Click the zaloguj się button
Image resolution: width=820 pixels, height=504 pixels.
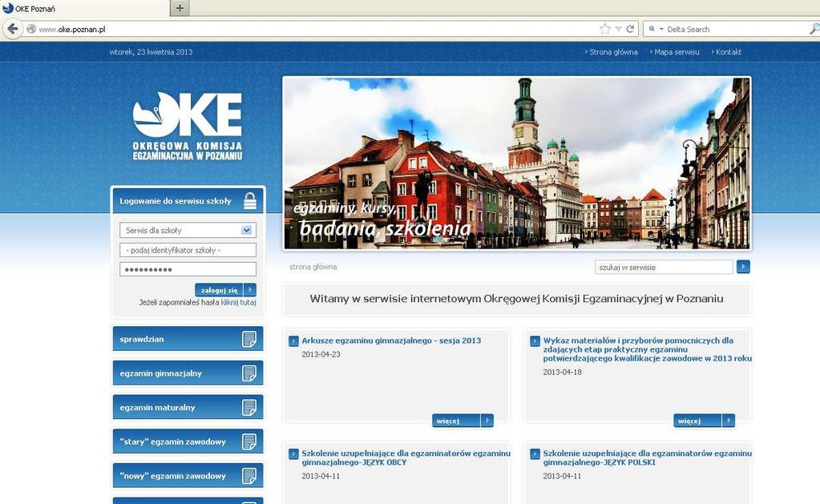point(219,289)
